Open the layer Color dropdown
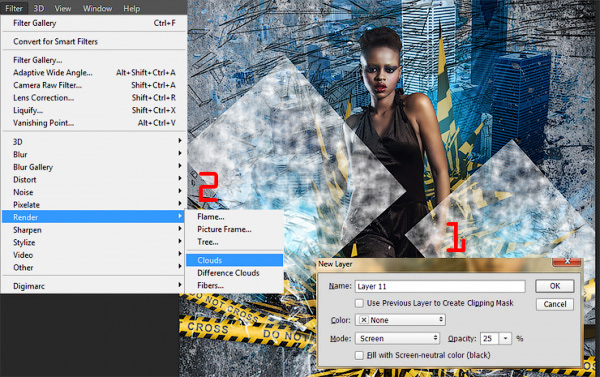This screenshot has height=377, width=600. (400, 320)
